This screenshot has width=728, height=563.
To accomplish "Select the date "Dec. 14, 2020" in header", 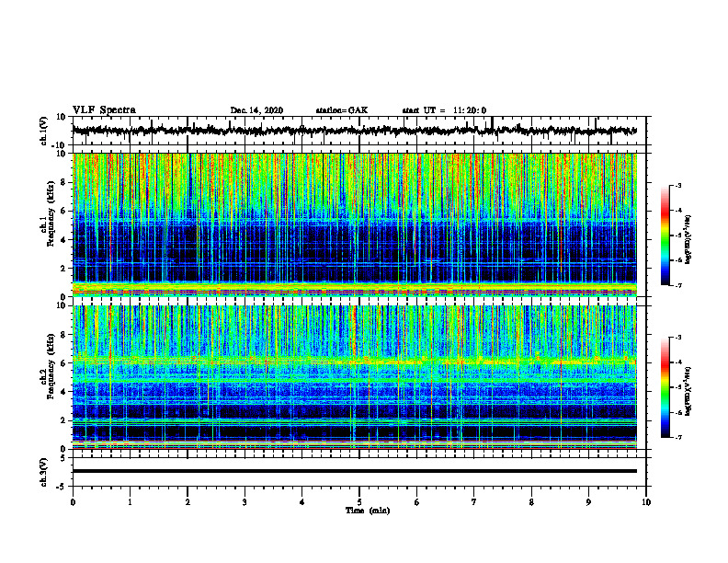I will (256, 110).
